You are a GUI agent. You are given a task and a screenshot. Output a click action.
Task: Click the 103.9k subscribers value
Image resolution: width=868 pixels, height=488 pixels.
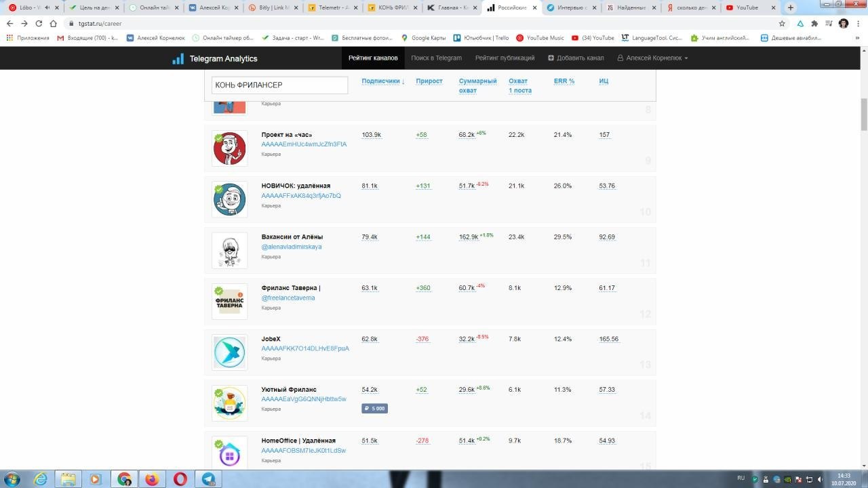coord(372,135)
